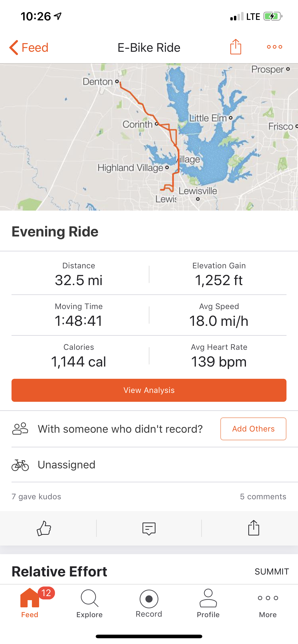Tap the share icon below kudos count
Screen dimensions: 298x644
(253, 528)
